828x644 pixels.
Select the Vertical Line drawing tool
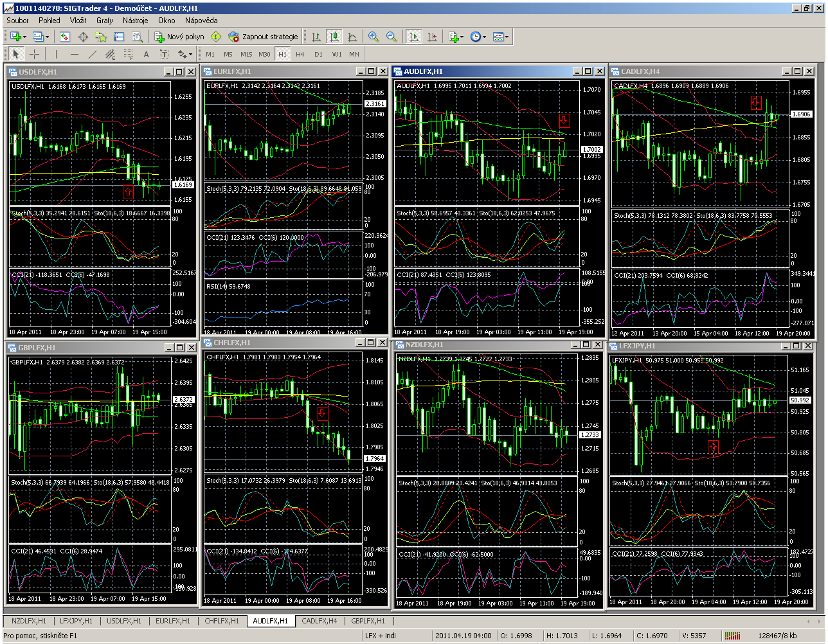click(56, 54)
